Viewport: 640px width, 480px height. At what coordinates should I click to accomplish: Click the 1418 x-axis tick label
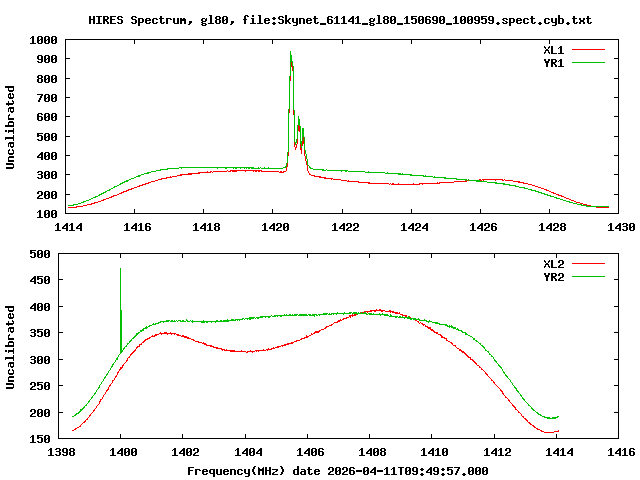(206, 227)
